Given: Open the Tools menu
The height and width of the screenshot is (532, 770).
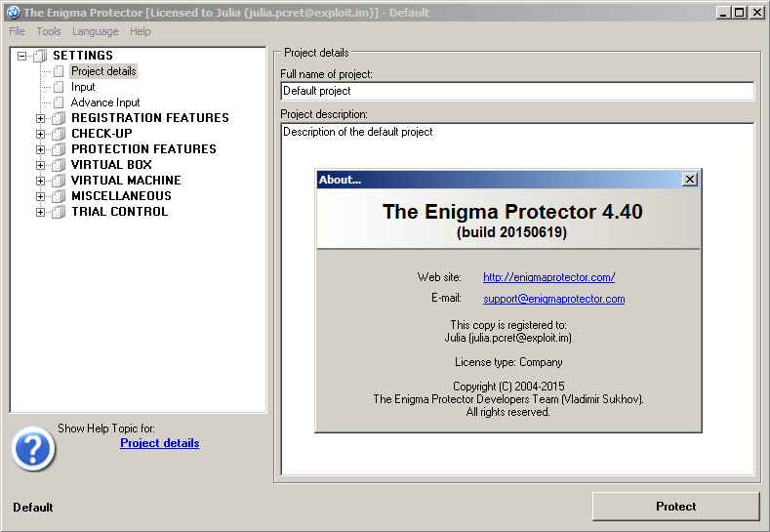Looking at the screenshot, I should tap(49, 31).
